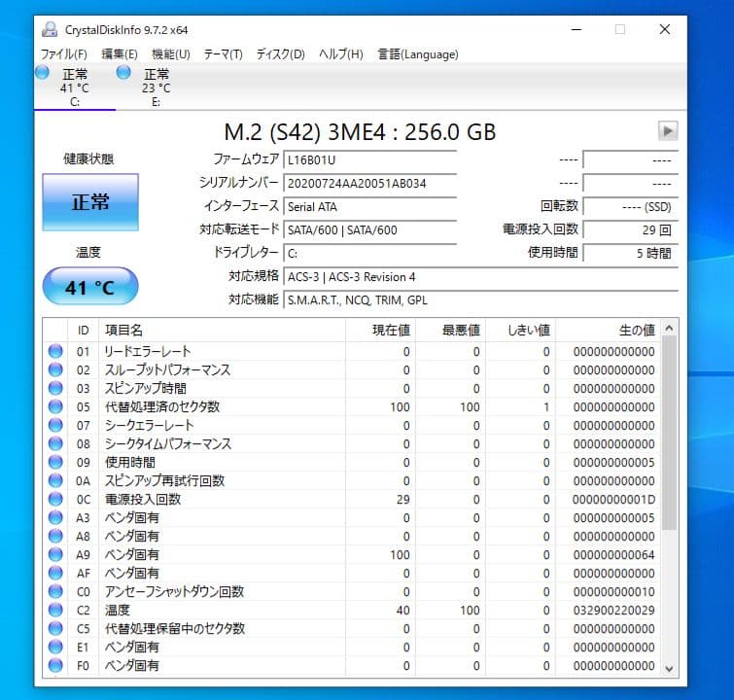
Task: Select the スピンアップ再試行回数 attribute name
Action: (164, 481)
